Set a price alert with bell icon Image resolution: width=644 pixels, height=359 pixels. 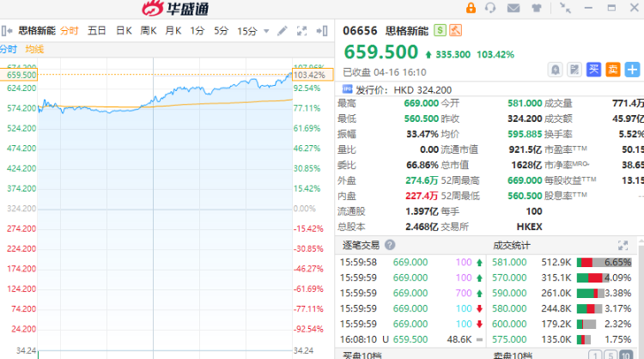click(556, 70)
